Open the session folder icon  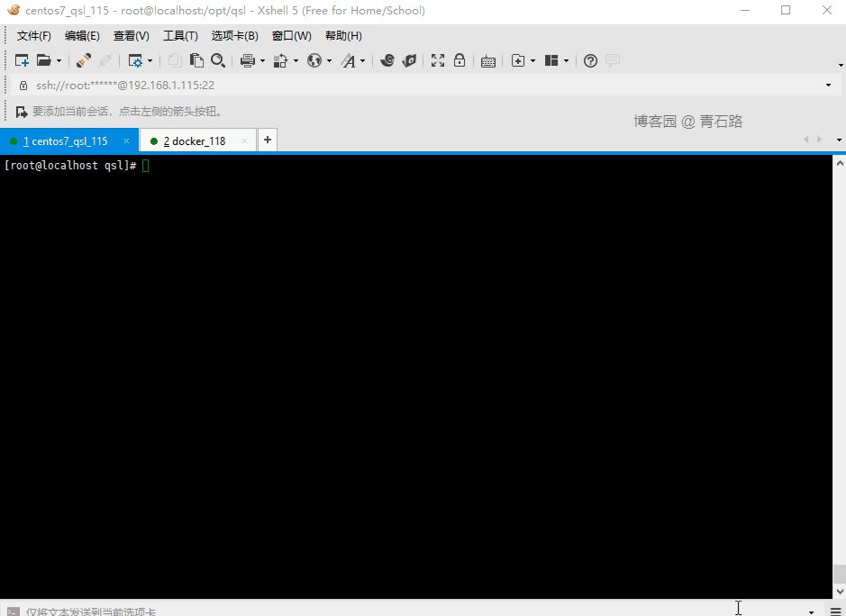[x=44, y=60]
